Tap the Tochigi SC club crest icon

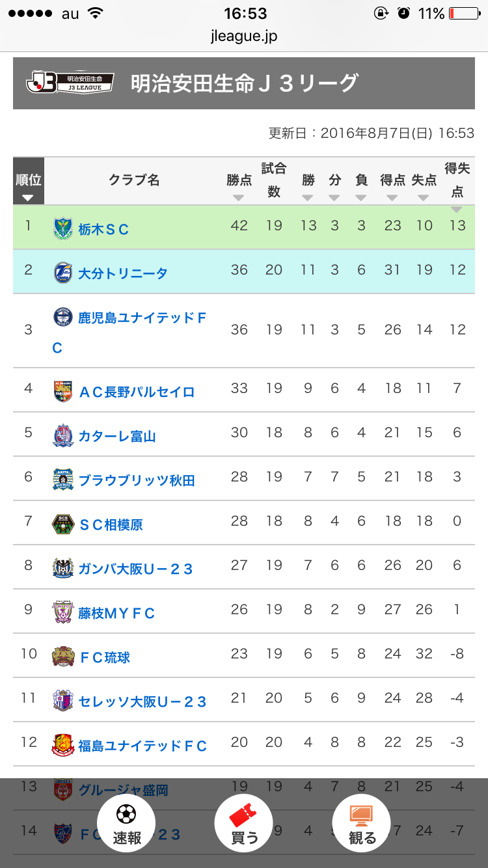click(63, 228)
